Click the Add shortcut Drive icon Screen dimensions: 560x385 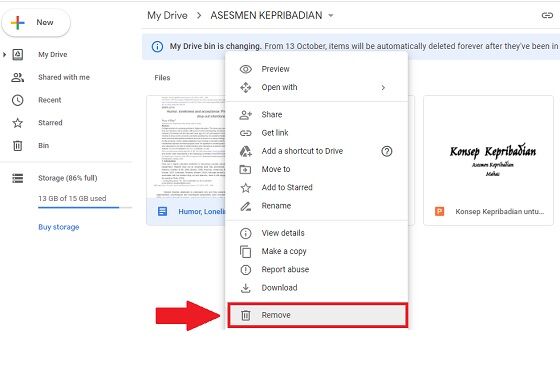(x=246, y=151)
